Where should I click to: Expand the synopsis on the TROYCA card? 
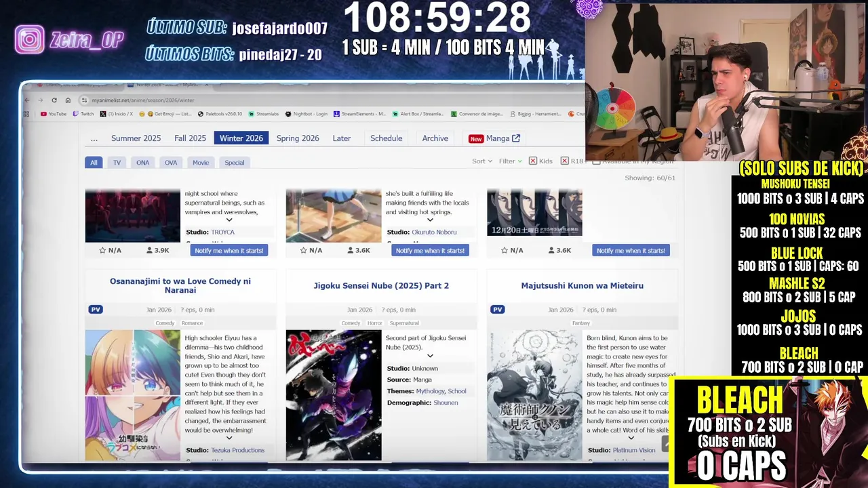pos(229,220)
